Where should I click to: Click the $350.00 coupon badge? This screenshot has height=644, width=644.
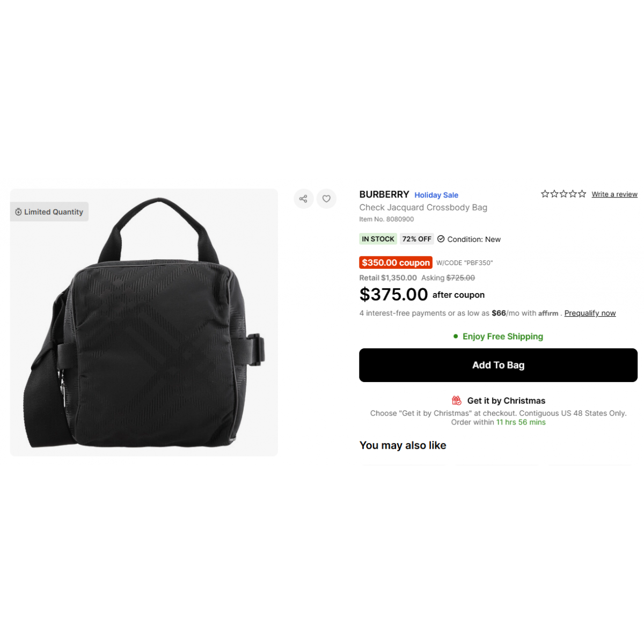tap(396, 262)
